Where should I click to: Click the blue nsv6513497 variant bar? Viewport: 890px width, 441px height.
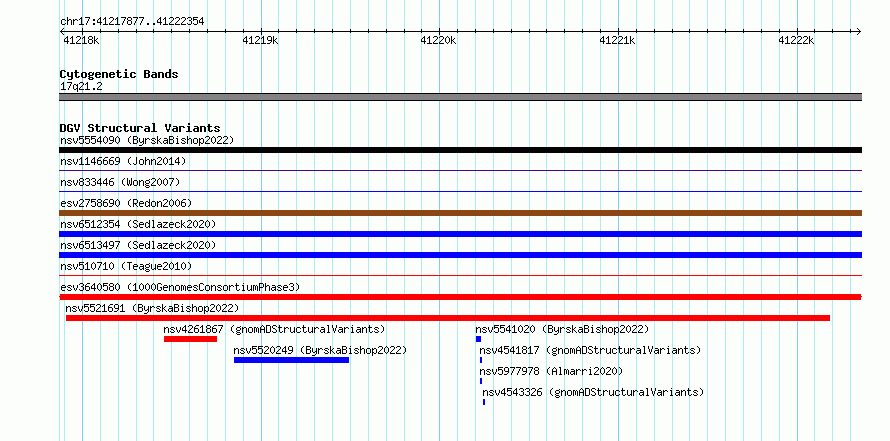tap(460, 255)
